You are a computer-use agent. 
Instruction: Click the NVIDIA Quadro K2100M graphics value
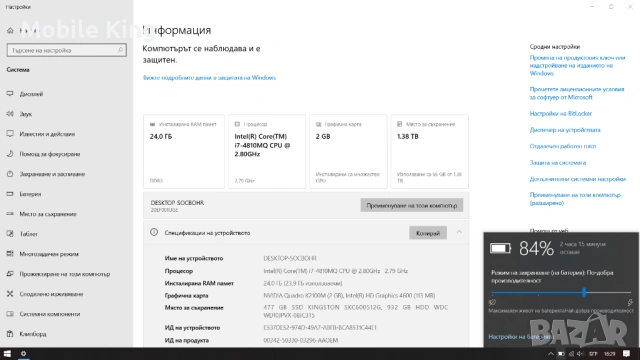349,296
